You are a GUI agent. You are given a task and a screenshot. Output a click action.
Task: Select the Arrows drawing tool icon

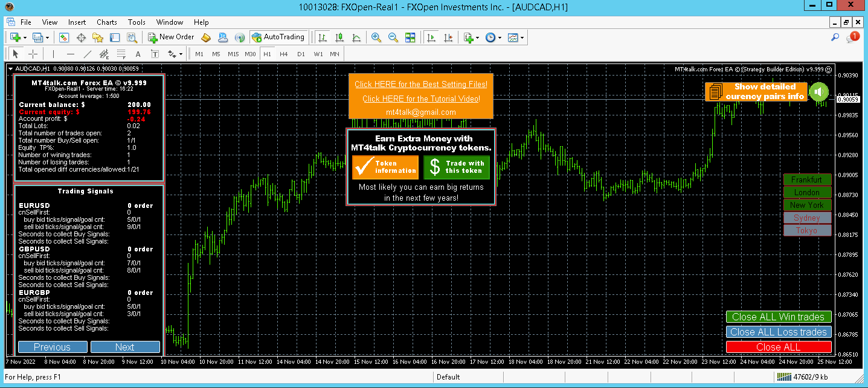click(172, 54)
